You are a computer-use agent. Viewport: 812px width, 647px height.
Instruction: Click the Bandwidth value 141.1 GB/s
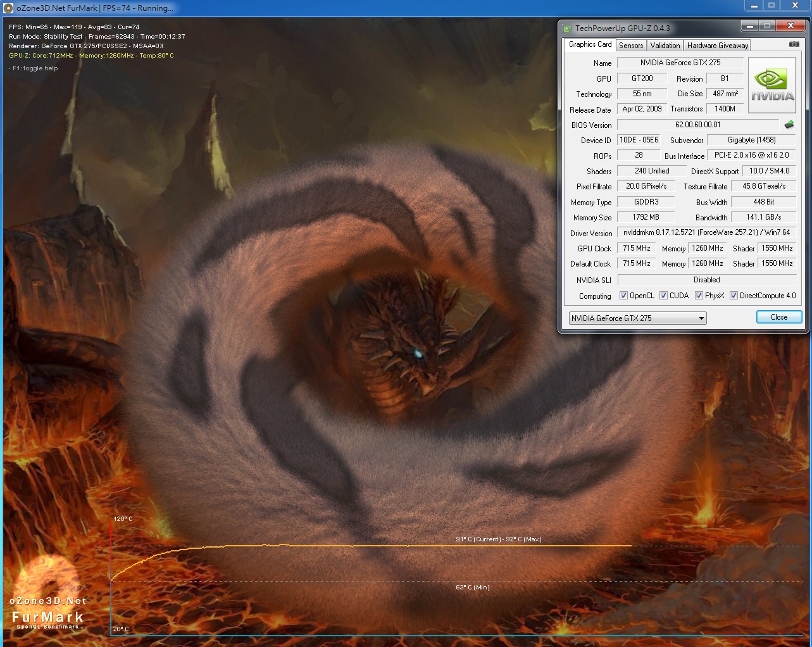[763, 217]
